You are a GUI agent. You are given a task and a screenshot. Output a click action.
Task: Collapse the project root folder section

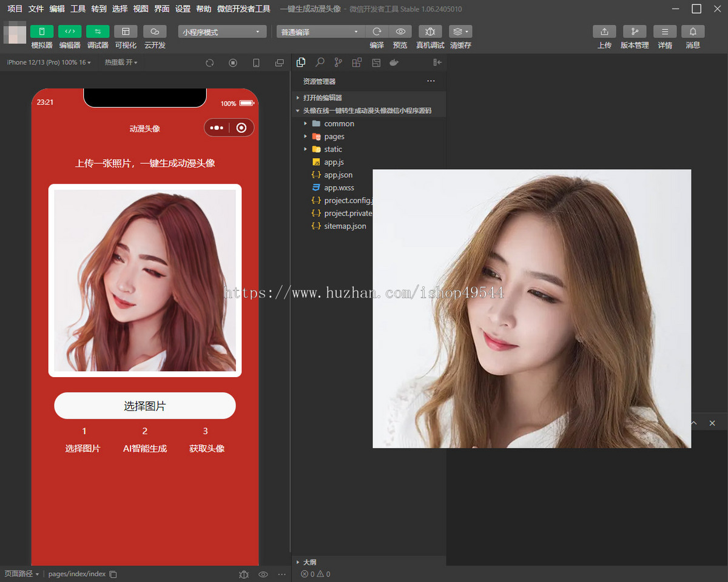pyautogui.click(x=369, y=110)
